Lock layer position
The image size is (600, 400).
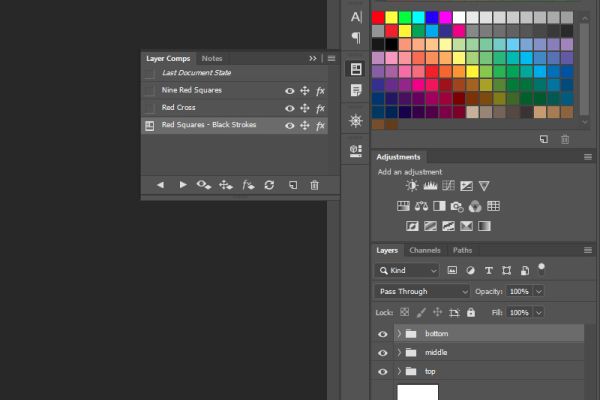point(437,312)
